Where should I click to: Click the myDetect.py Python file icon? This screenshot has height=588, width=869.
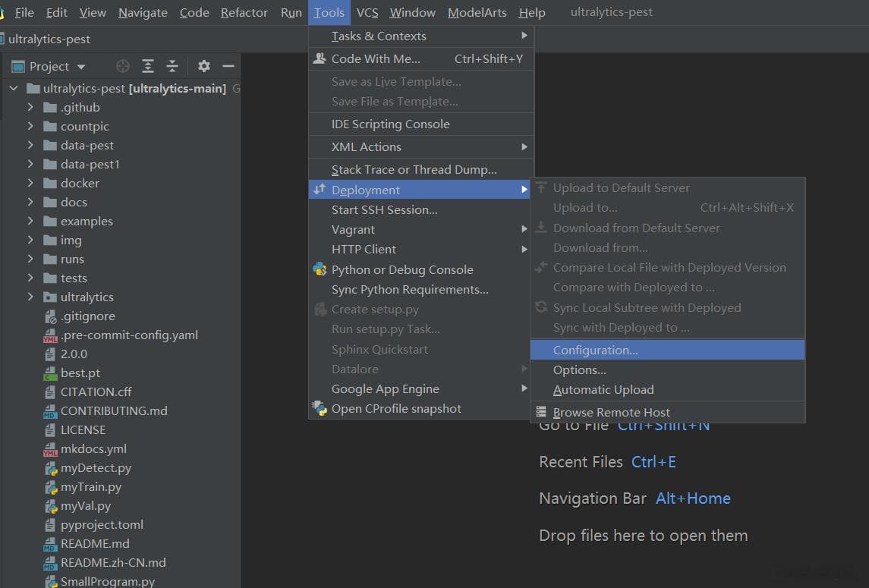click(51, 468)
